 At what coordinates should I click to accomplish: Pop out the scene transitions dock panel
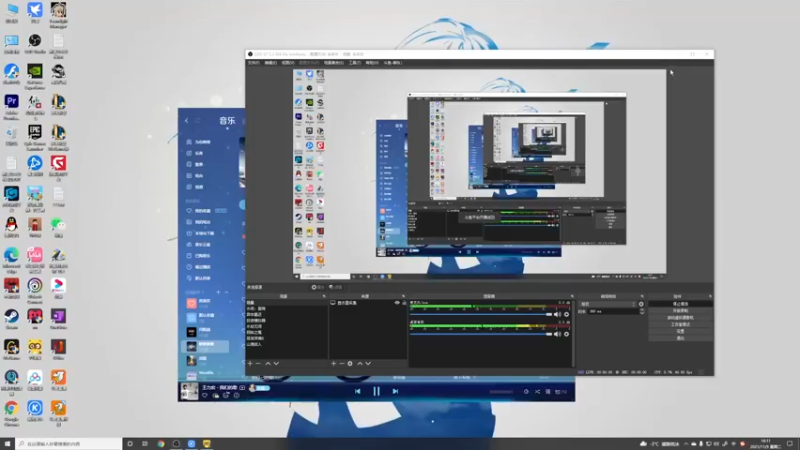pyautogui.click(x=642, y=296)
